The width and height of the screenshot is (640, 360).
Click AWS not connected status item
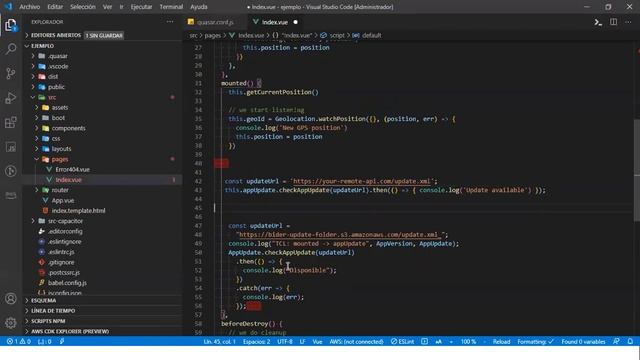pyautogui.click(x=356, y=342)
